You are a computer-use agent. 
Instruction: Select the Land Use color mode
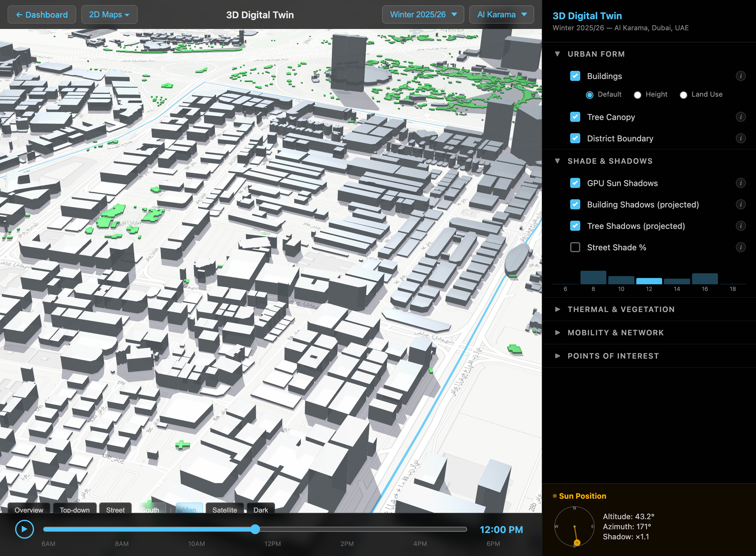[683, 95]
